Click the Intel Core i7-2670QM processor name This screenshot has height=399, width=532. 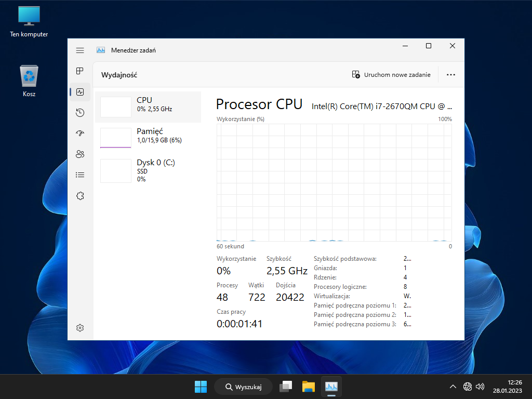pos(382,106)
